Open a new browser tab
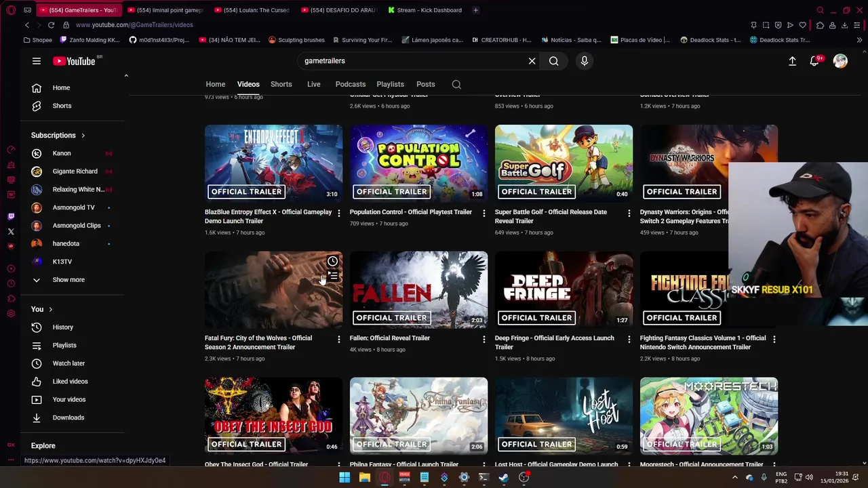 coord(475,10)
